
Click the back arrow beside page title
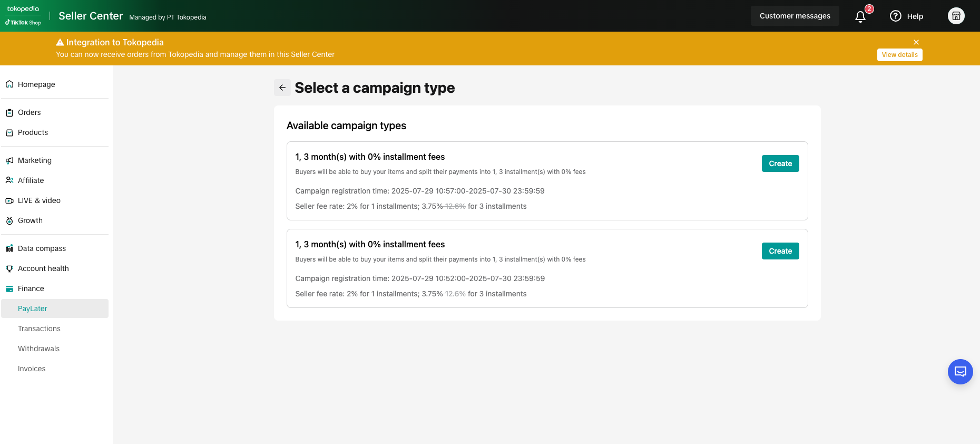(282, 88)
